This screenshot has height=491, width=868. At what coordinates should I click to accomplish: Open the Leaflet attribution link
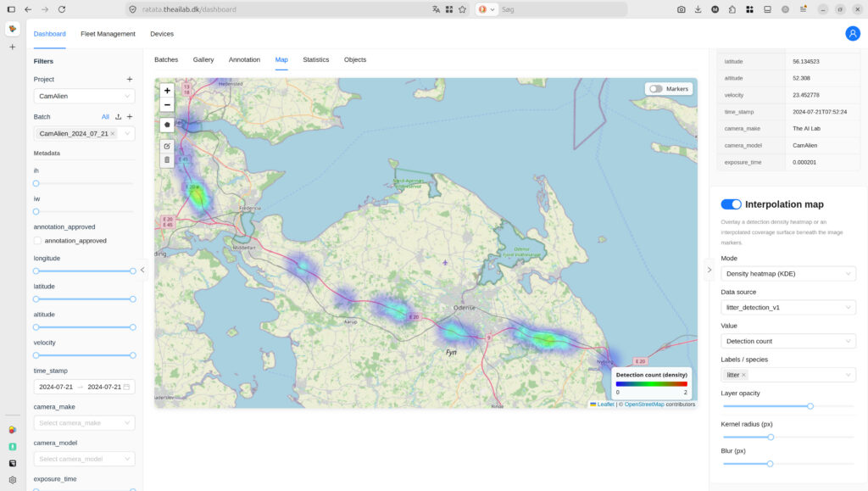[605, 405]
